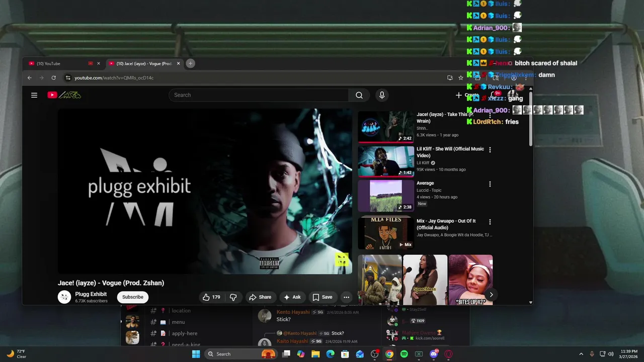Close the Jace! Vogue tab
644x362 pixels.
tap(178, 63)
